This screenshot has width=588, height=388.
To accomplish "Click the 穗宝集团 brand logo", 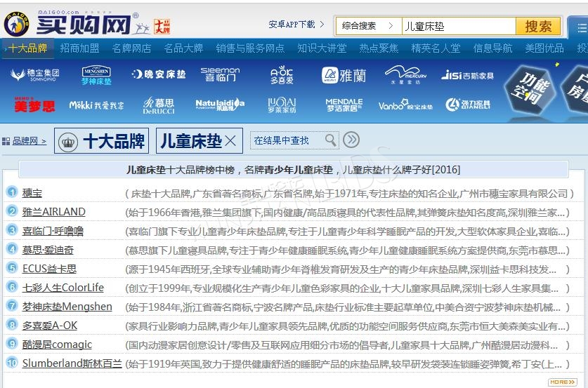I will (35, 75).
